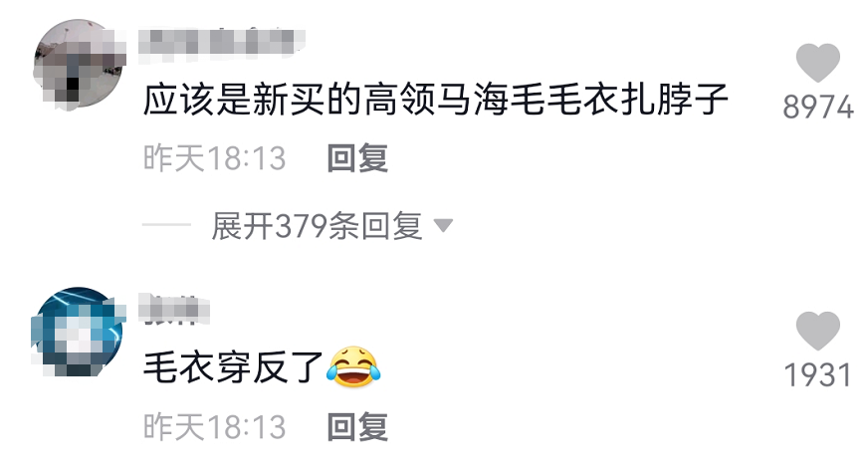The height and width of the screenshot is (470, 868).
Task: Like the mohair sweater comment via heart
Action: (817, 63)
